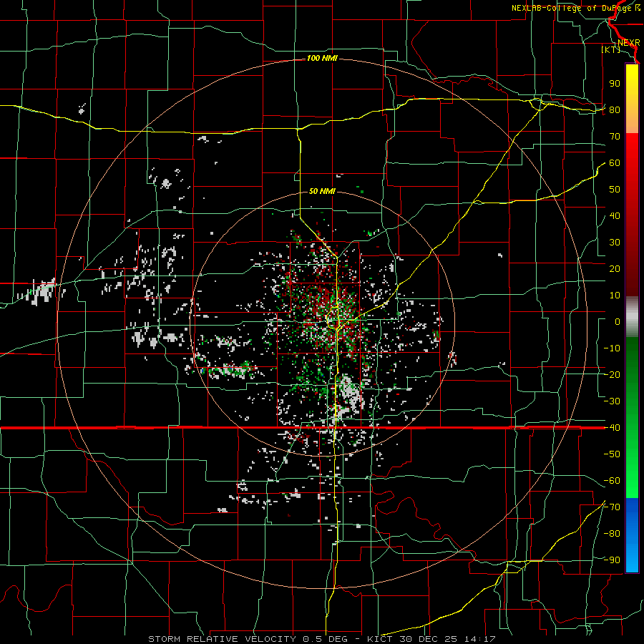Pick the dark green segment of the color bar
Image resolution: width=644 pixels, height=644 pixels.
632,353
